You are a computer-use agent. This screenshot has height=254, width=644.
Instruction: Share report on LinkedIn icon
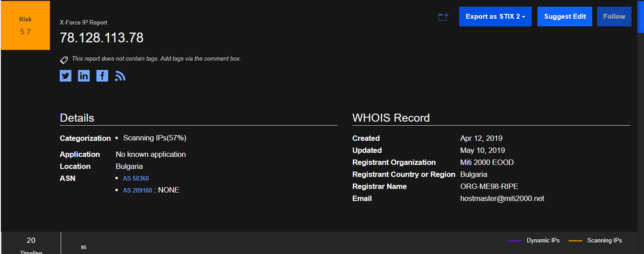84,76
